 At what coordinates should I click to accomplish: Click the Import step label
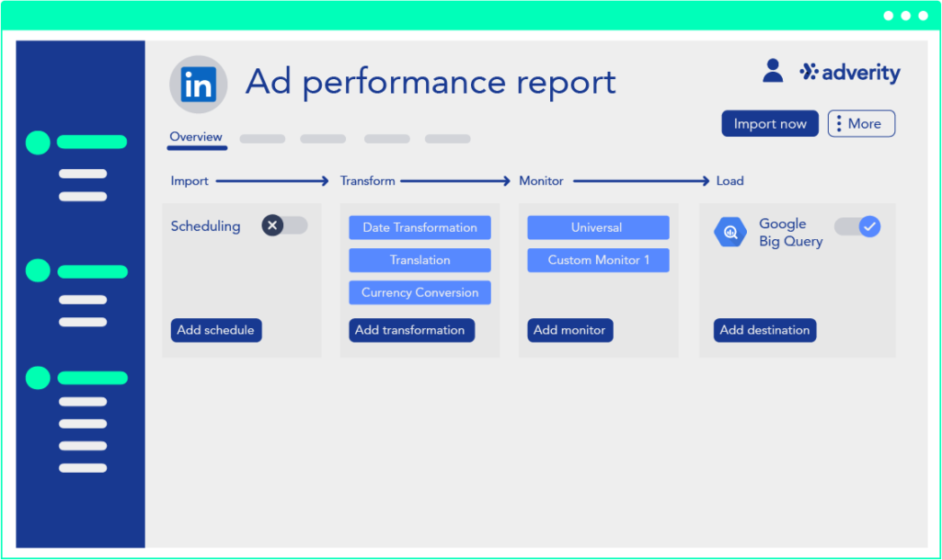pos(190,181)
